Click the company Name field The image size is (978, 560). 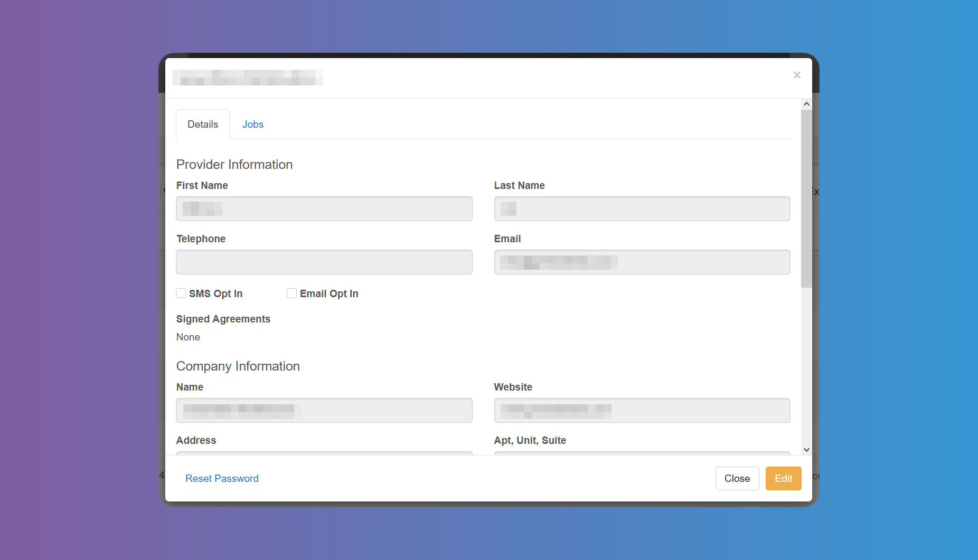point(324,410)
